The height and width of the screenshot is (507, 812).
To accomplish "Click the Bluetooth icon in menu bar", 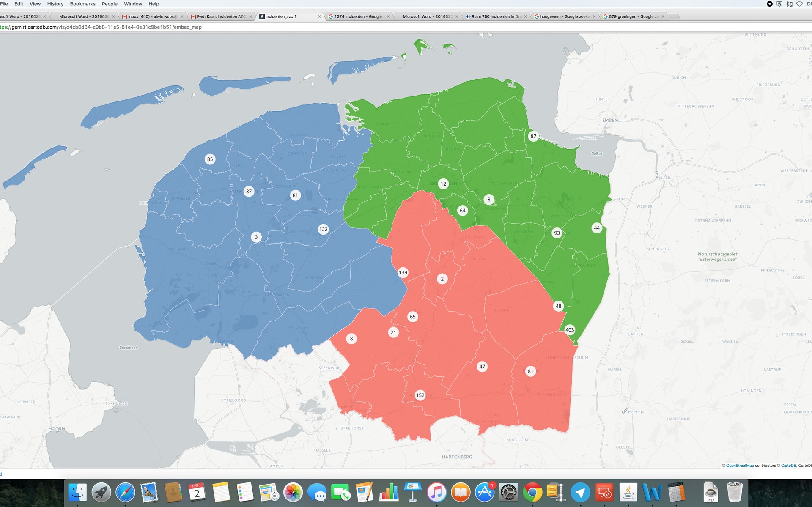I will (789, 4).
